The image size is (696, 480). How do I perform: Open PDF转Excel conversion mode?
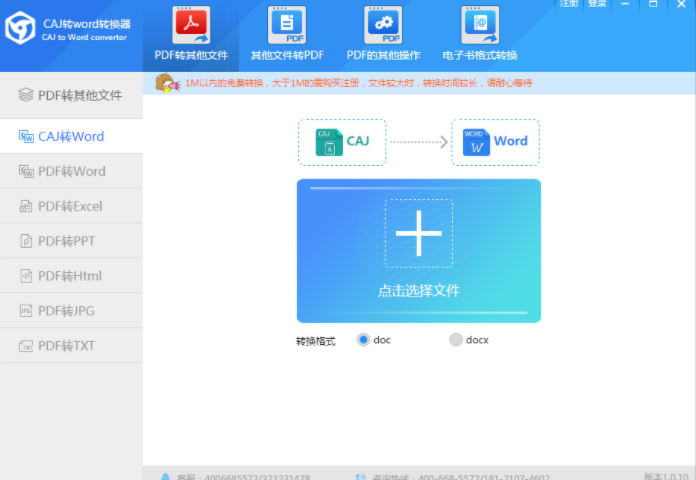71,206
